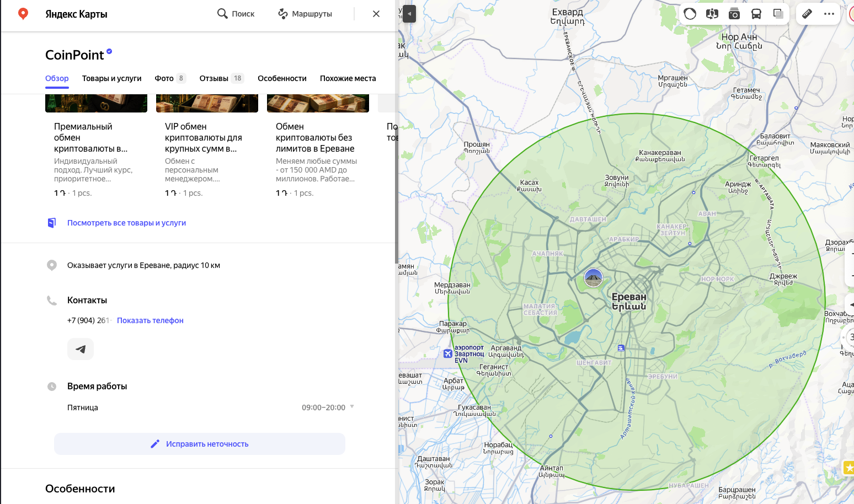Click the Исправить неточность button

point(200,444)
